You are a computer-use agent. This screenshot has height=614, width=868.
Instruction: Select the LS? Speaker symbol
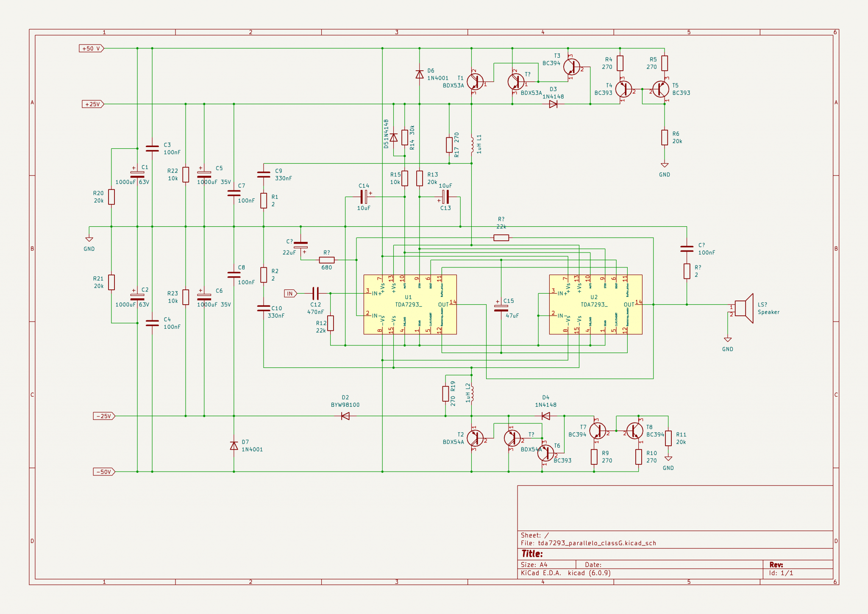point(744,308)
